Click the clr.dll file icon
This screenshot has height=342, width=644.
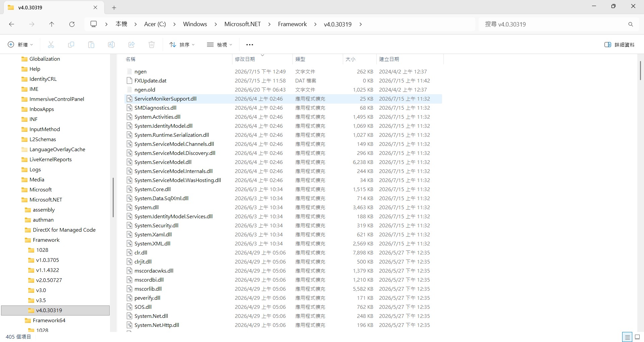tap(129, 253)
